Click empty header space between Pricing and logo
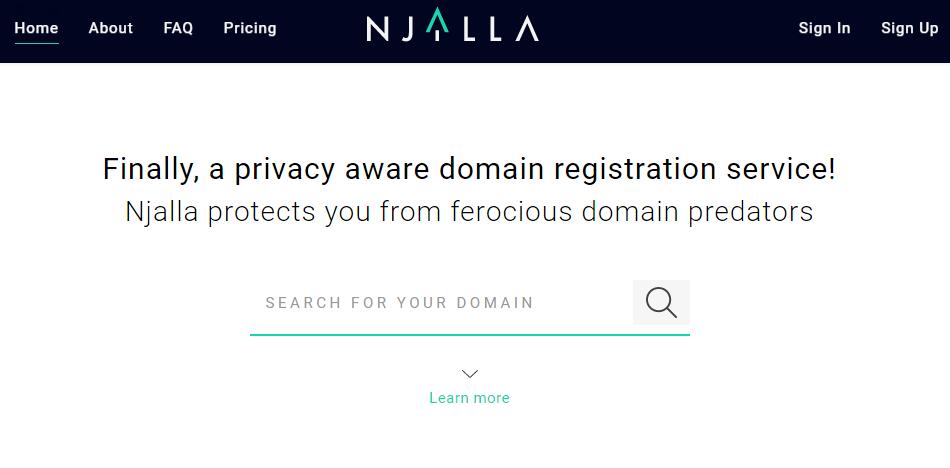 320,28
